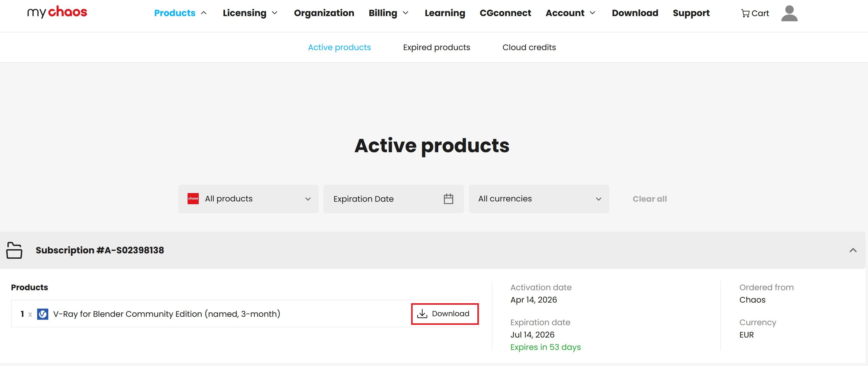Switch to Expired products tab

[x=436, y=47]
